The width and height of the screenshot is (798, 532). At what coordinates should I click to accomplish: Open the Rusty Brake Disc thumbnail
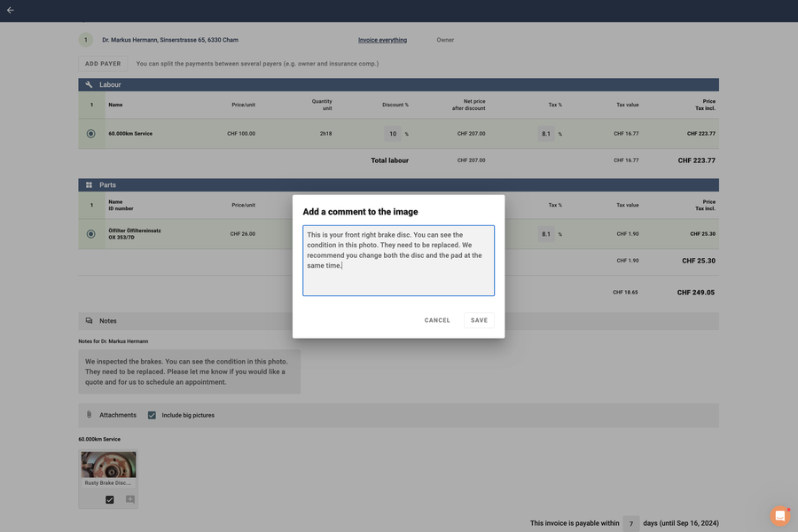(x=108, y=462)
